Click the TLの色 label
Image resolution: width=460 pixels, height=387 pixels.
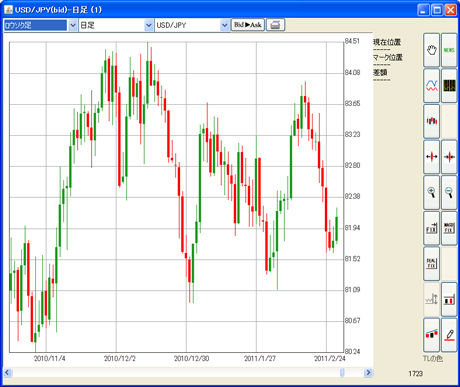(x=433, y=359)
